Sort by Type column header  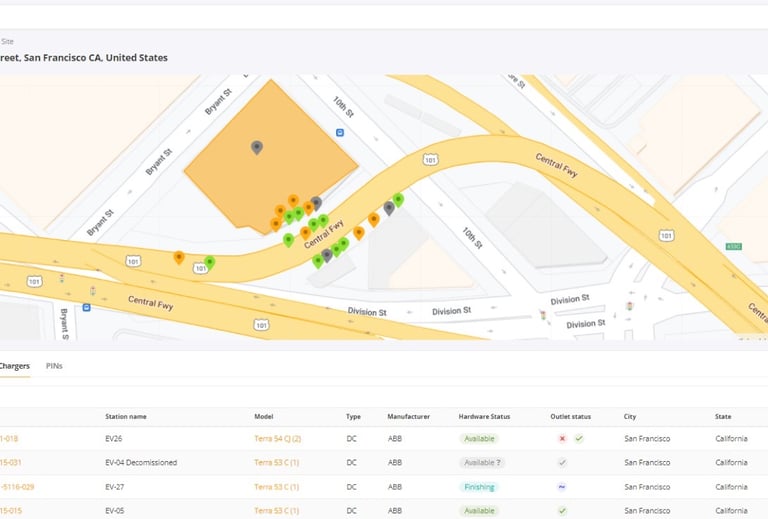point(353,417)
